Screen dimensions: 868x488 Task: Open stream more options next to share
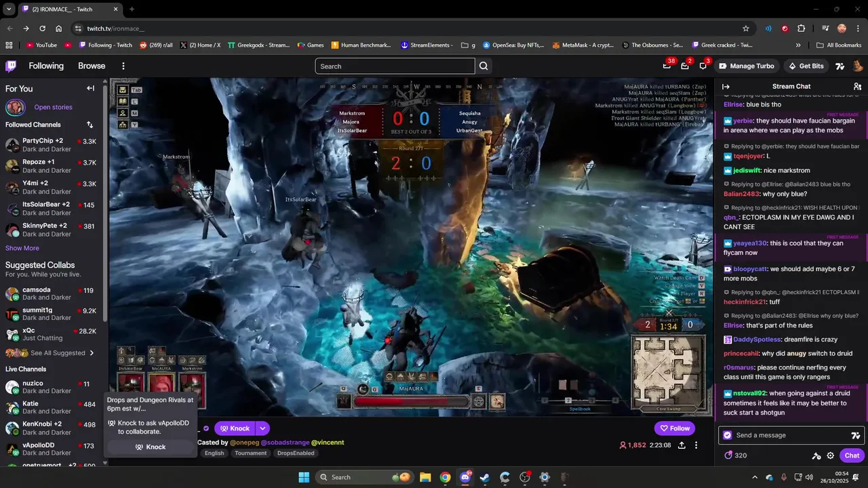tap(696, 445)
